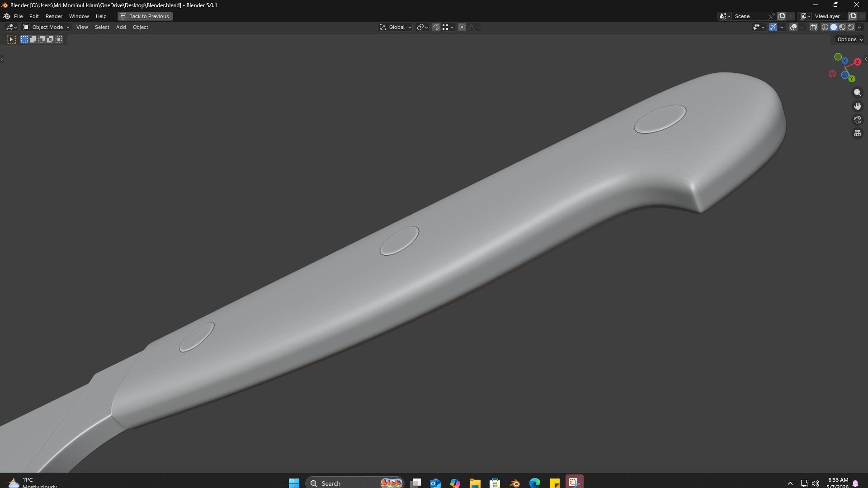Viewport: 868px width, 488px height.
Task: Click the blue Z axis gizmo handle
Action: coord(844,61)
